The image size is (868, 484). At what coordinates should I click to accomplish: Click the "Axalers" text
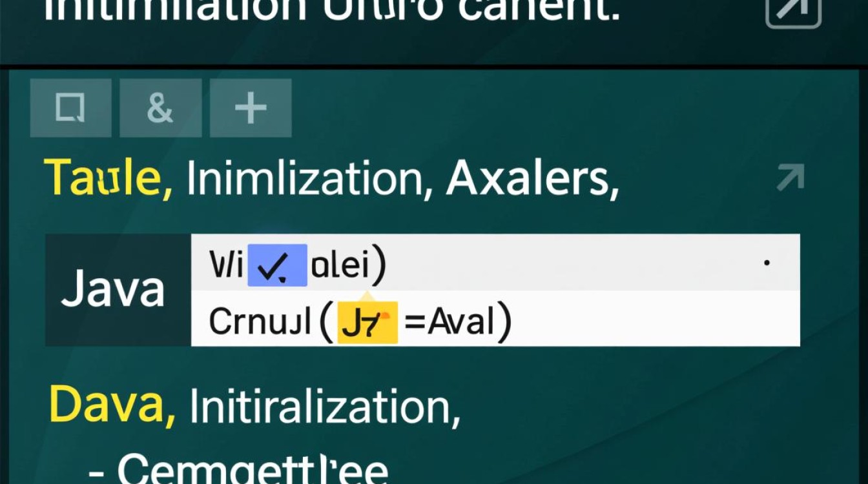528,178
